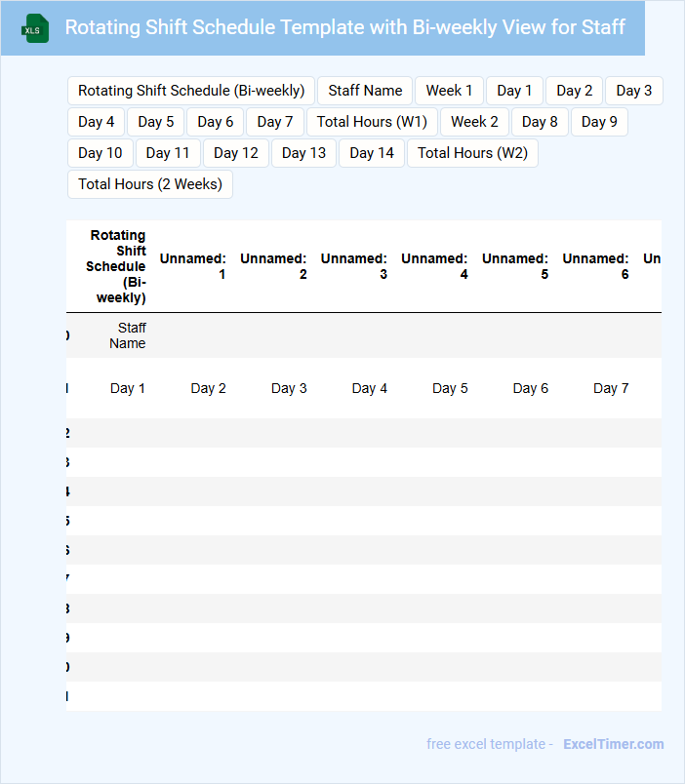Click the Unnamed: 6 column header
Viewport: 685px width, 784px height.
click(x=595, y=266)
